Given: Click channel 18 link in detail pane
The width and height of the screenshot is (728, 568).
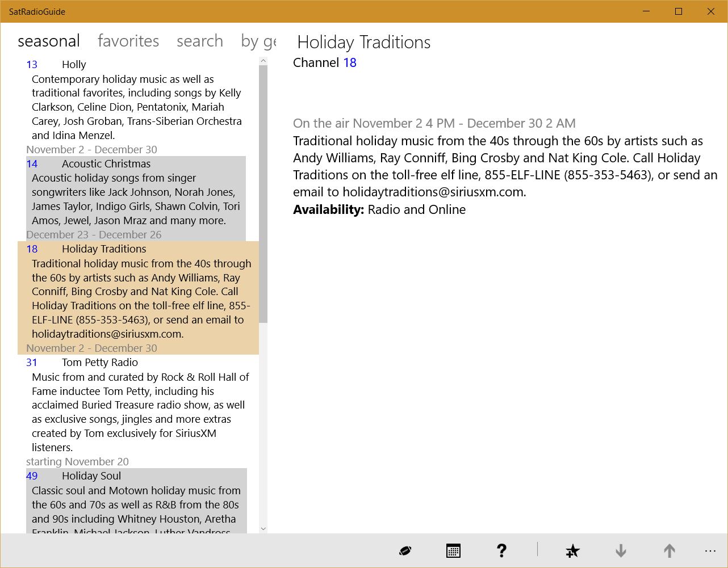Looking at the screenshot, I should click(x=350, y=63).
